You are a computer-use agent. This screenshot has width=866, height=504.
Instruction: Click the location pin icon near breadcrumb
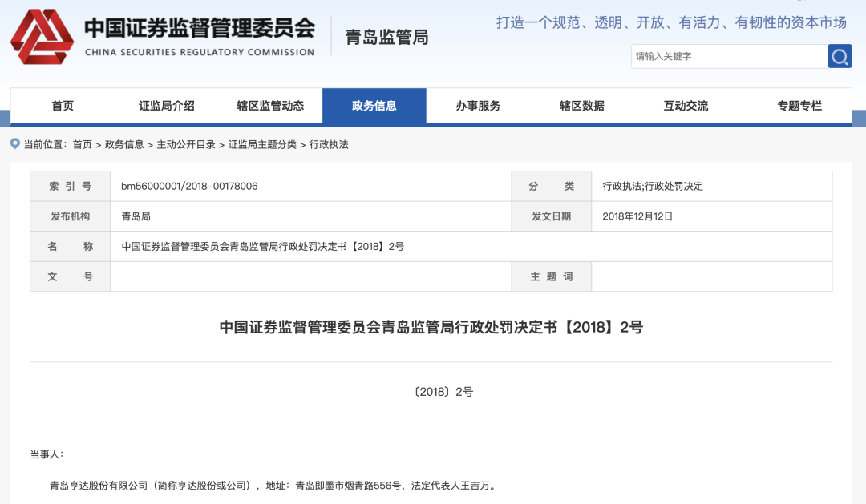(15, 144)
